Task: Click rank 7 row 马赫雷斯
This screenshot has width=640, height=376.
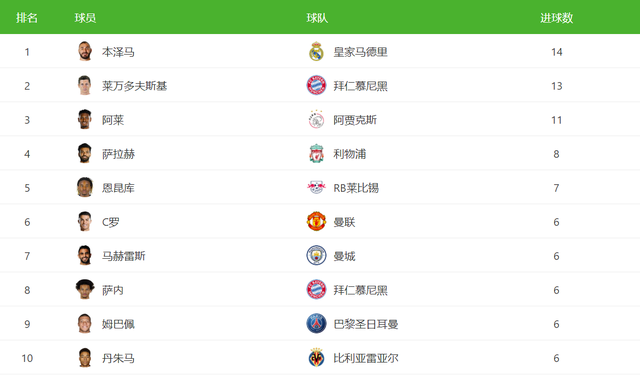Action: (x=320, y=256)
